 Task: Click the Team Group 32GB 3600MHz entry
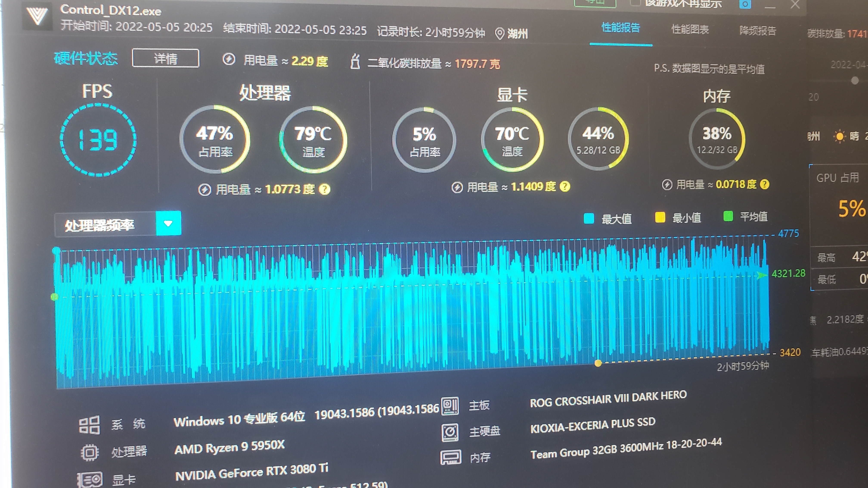[x=626, y=449]
